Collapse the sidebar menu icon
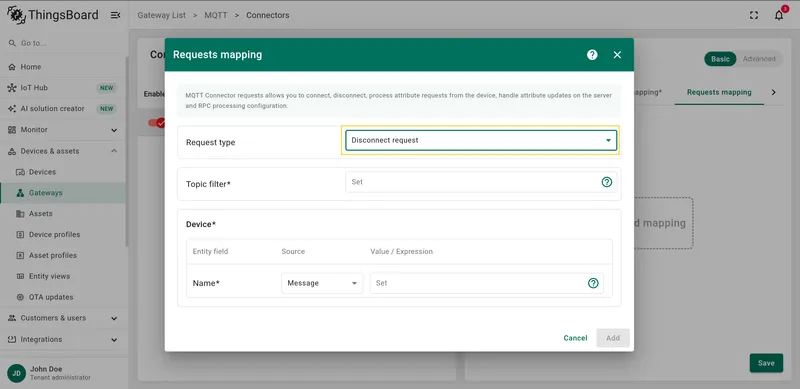The width and height of the screenshot is (800, 389). pyautogui.click(x=115, y=15)
